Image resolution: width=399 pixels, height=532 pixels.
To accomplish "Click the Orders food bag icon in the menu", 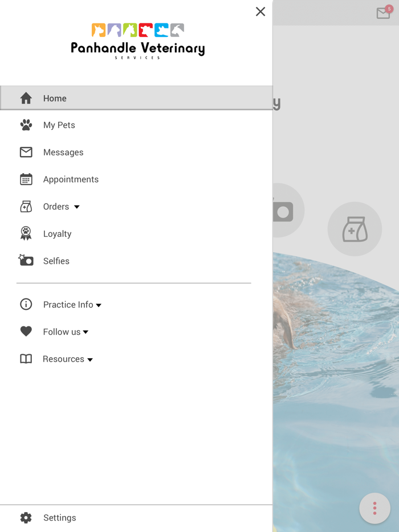I will (x=26, y=206).
